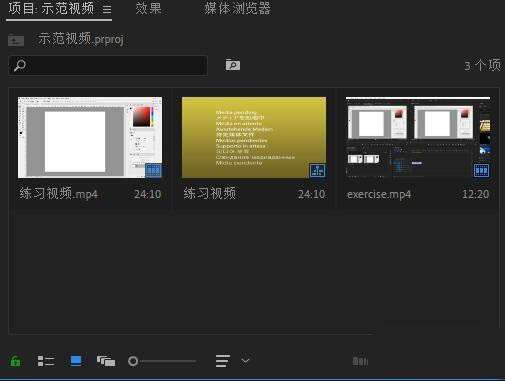505x381 pixels.
Task: Switch to freeform view
Action: pos(106,361)
